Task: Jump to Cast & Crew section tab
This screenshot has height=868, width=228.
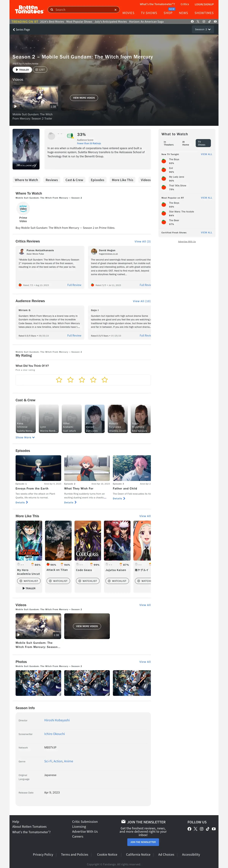Action: 74,180
